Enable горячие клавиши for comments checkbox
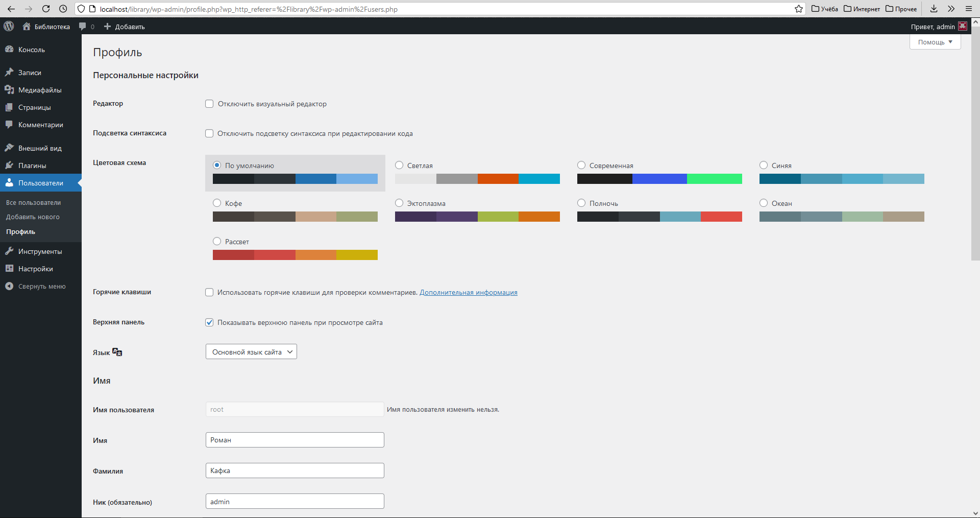The width and height of the screenshot is (980, 518). click(x=209, y=292)
